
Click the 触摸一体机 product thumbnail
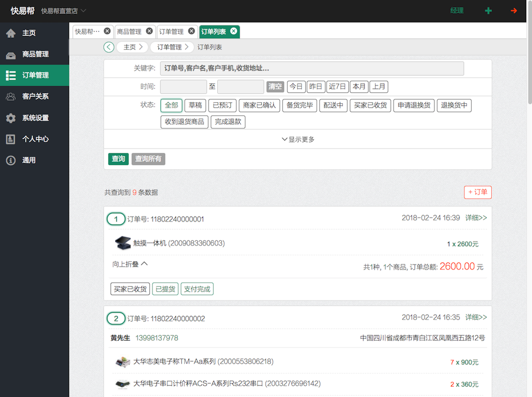[122, 243]
